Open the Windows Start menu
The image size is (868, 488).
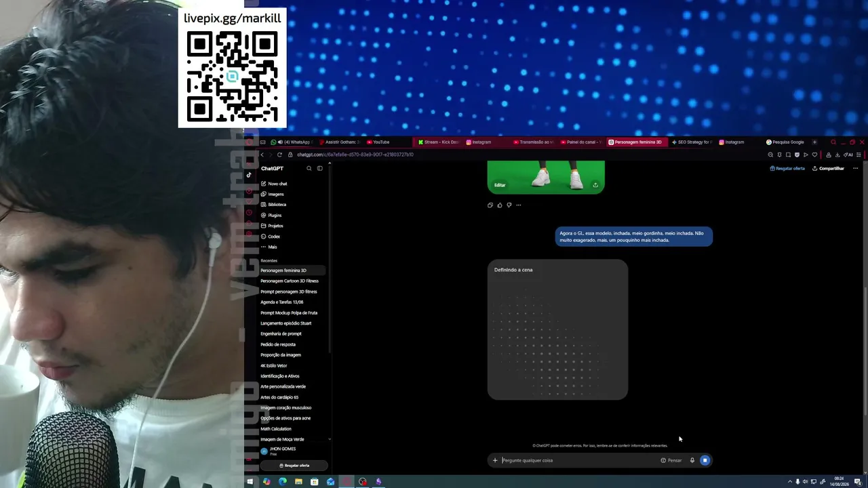coord(250,482)
